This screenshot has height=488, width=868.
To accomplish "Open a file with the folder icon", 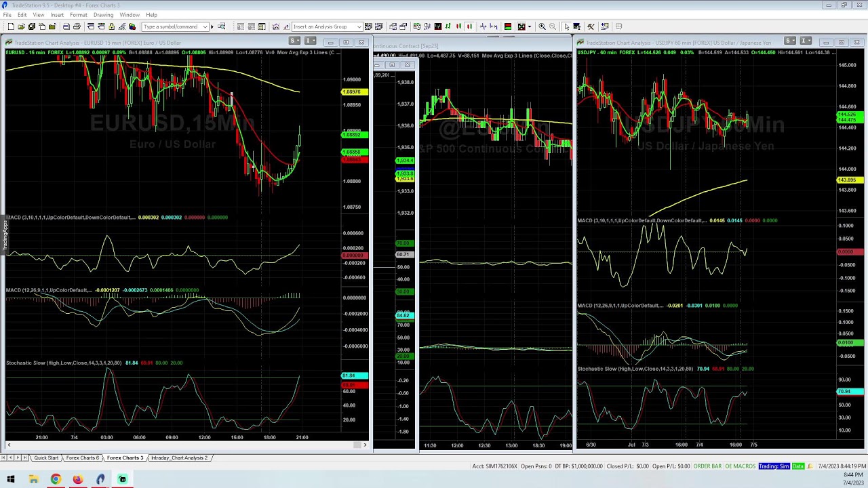I will coord(21,26).
